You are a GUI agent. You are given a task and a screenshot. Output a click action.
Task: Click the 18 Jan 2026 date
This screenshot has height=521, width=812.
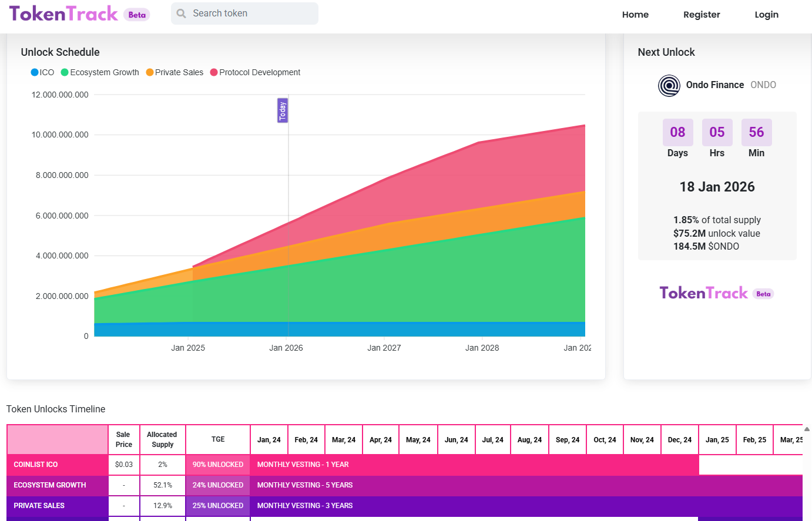pos(717,187)
